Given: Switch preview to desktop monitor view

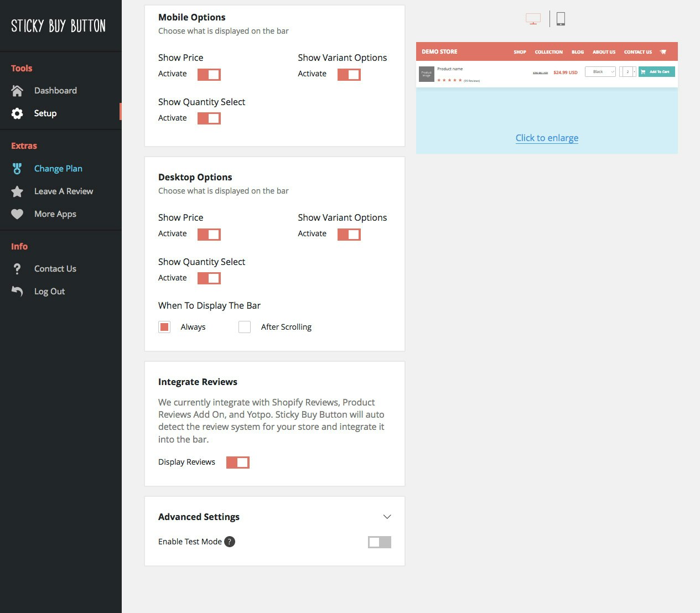Looking at the screenshot, I should [x=532, y=18].
